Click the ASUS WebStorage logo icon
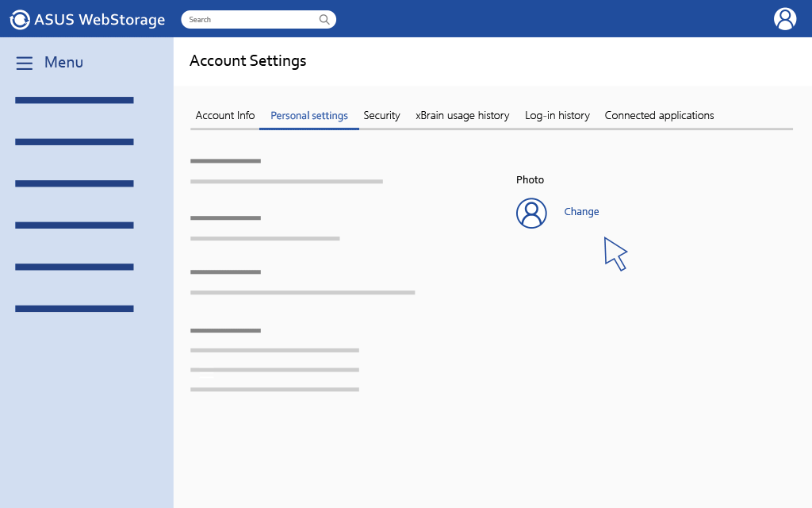The height and width of the screenshot is (508, 812). 20,20
